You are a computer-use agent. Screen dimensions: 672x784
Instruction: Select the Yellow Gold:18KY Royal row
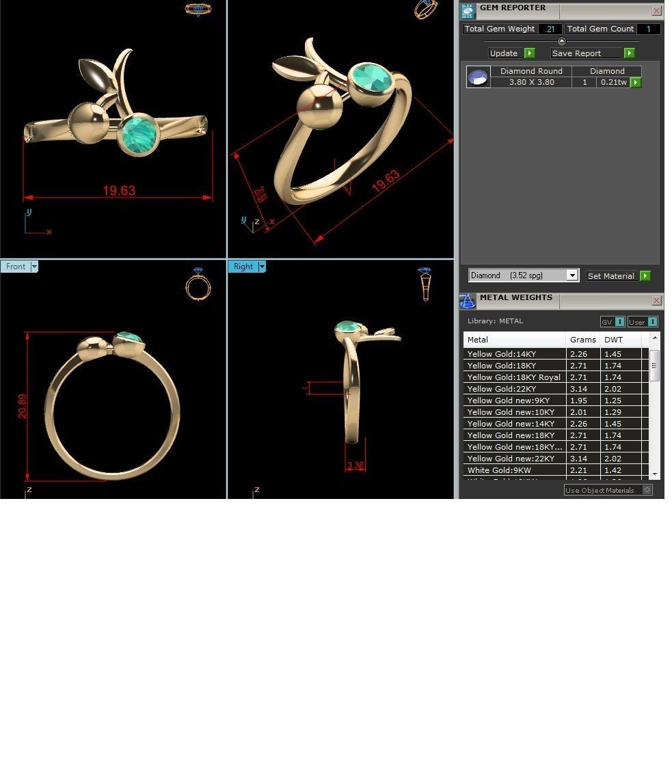(x=556, y=377)
